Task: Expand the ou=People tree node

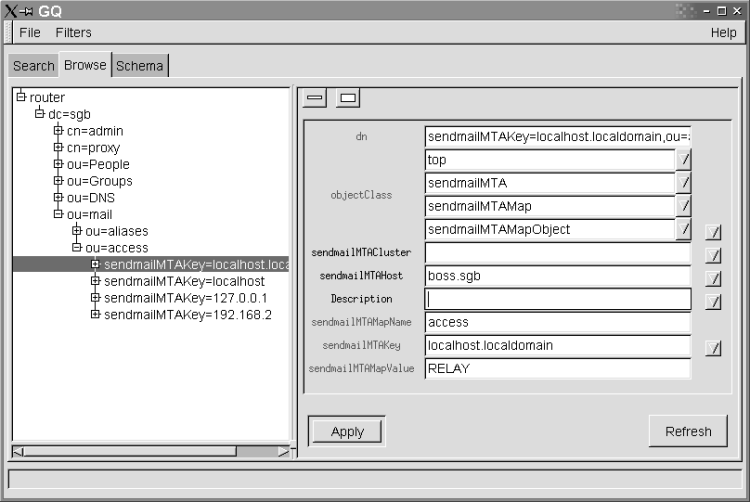Action: pyautogui.click(x=58, y=164)
